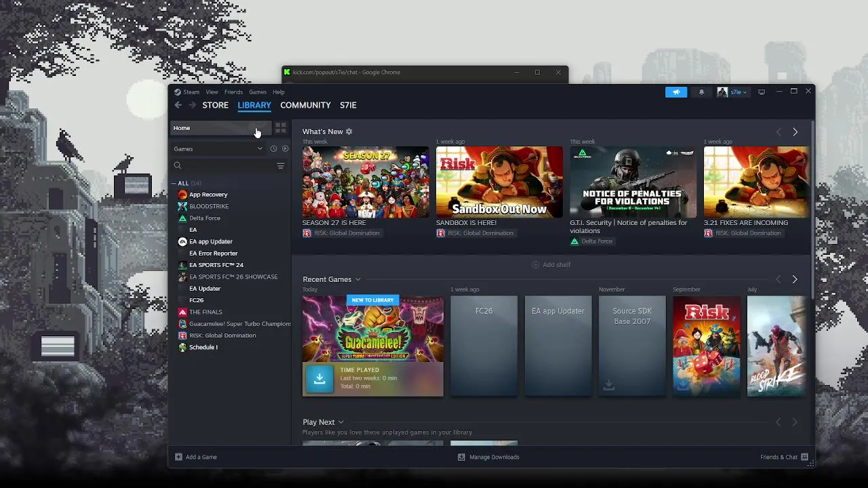Open the FC26 recent game tile
868x488 pixels.
coord(484,346)
